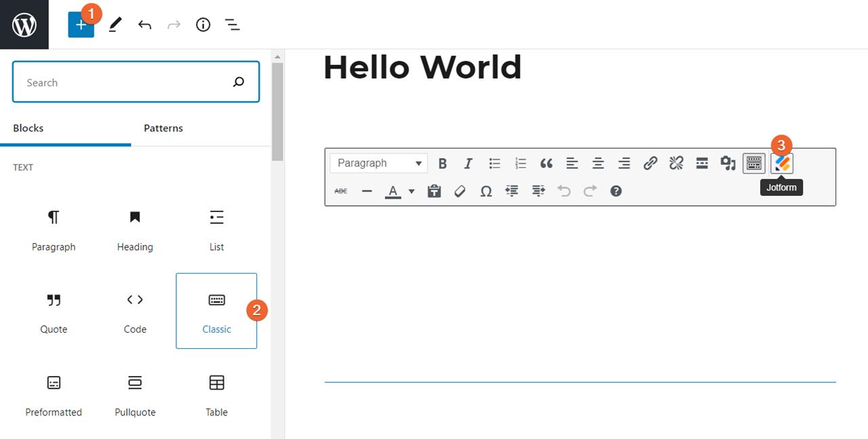Viewport: 868px width, 439px height.
Task: Undo via the top bar arrow
Action: pyautogui.click(x=144, y=25)
